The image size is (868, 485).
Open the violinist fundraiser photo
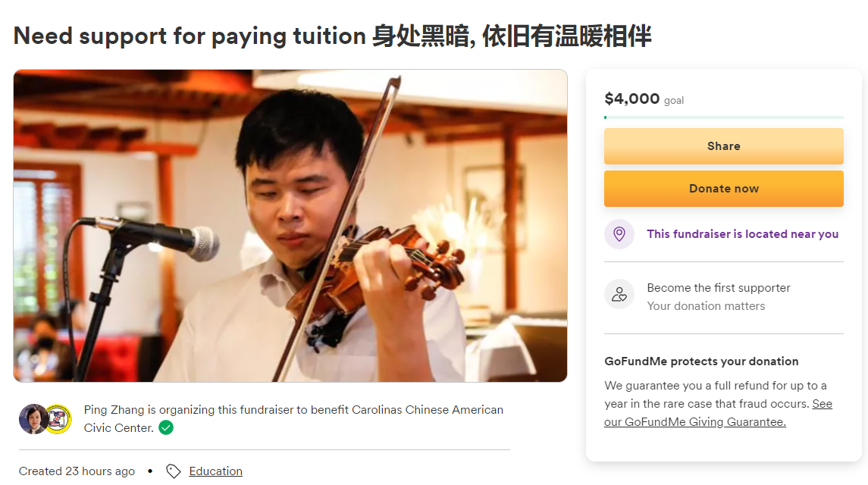(290, 226)
